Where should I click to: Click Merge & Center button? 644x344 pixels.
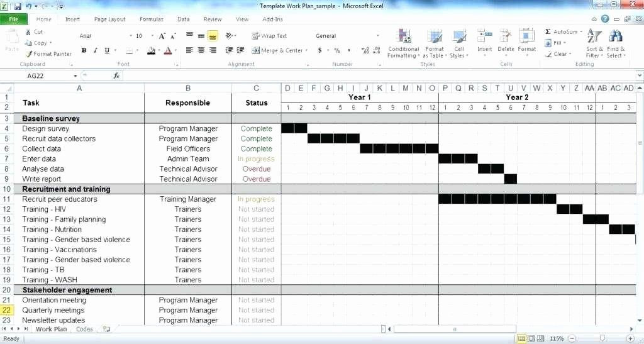point(277,50)
